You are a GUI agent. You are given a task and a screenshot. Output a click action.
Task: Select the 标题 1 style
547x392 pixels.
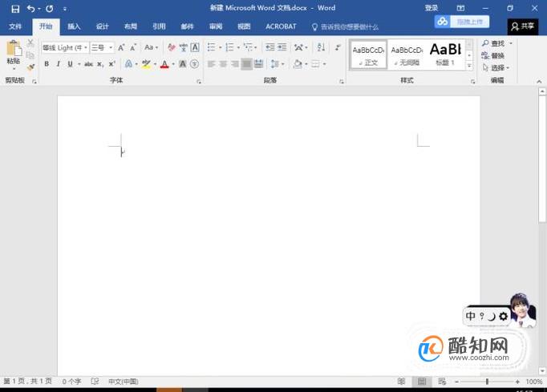(445, 55)
